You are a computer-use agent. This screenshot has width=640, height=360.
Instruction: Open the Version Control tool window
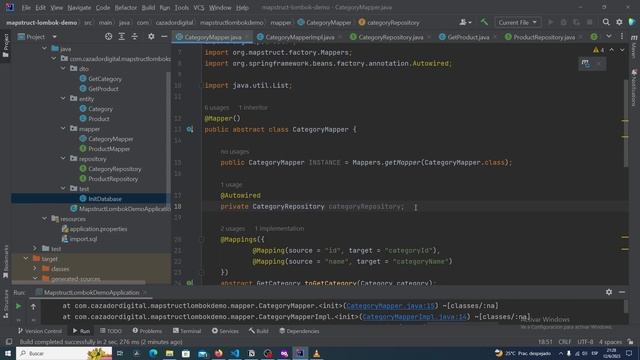click(x=40, y=331)
